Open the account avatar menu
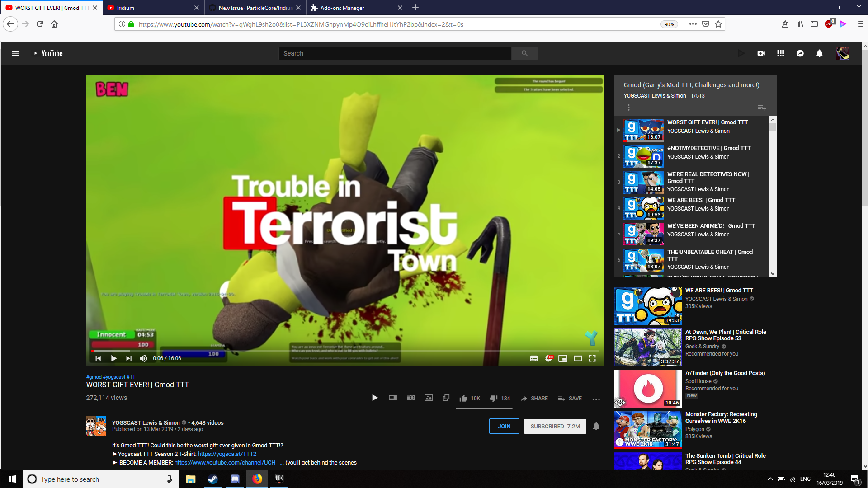Image resolution: width=868 pixels, height=488 pixels. 843,53
